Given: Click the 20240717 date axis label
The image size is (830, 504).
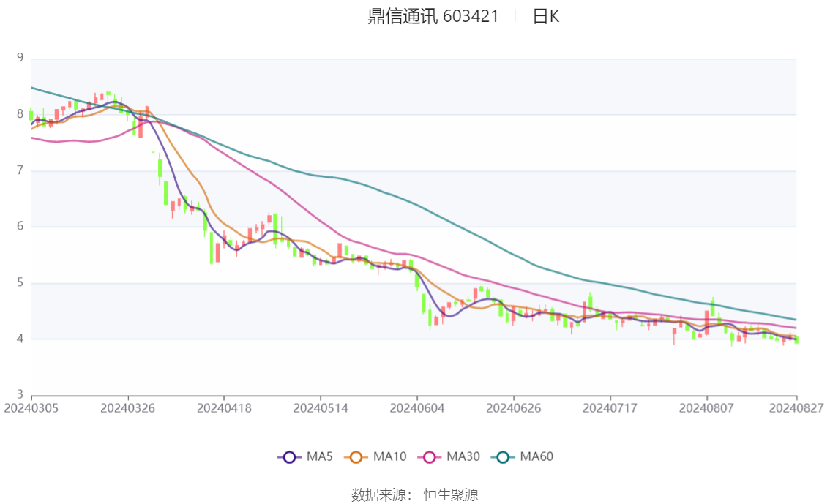Looking at the screenshot, I should [x=610, y=408].
